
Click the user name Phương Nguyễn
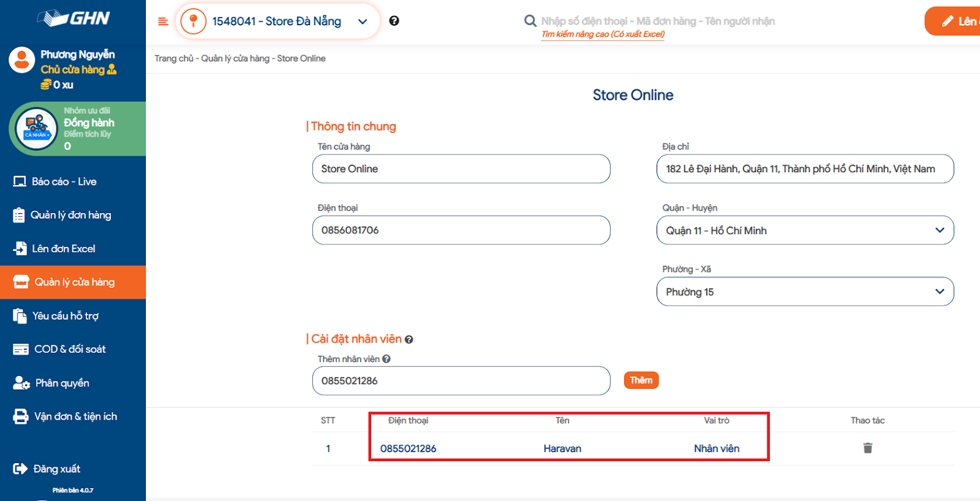tap(78, 55)
